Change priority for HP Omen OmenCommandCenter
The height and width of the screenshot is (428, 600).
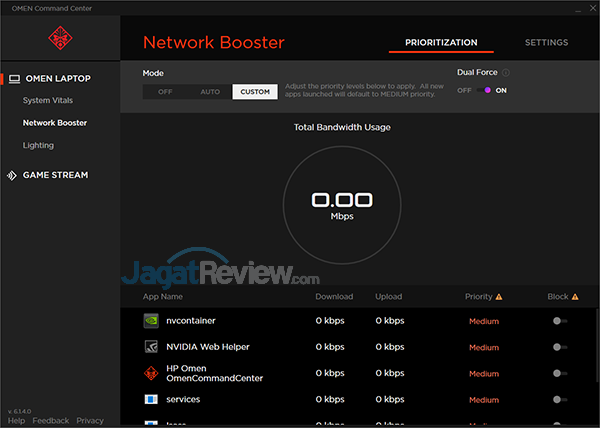tap(484, 373)
